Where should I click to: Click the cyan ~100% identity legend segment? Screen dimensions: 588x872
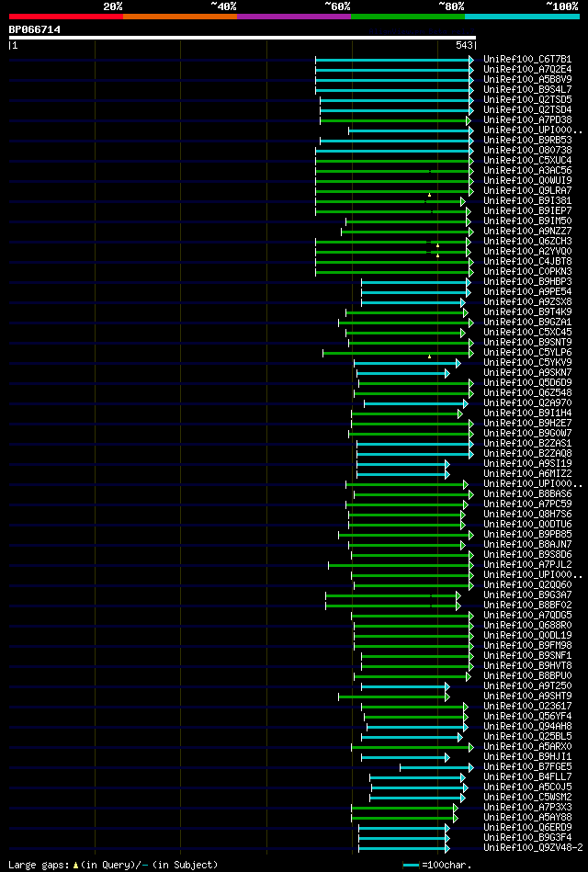[522, 17]
